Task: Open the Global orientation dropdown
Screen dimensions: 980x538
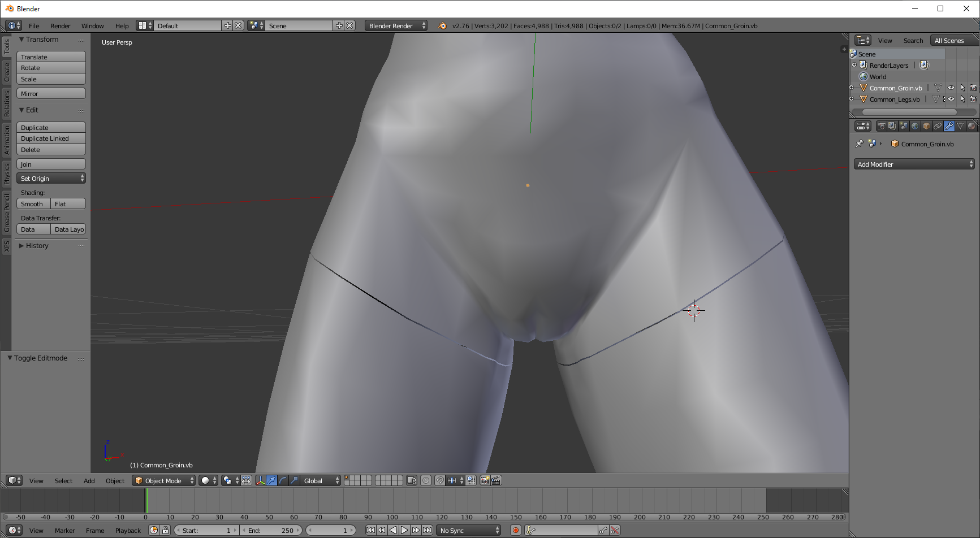Action: [321, 480]
